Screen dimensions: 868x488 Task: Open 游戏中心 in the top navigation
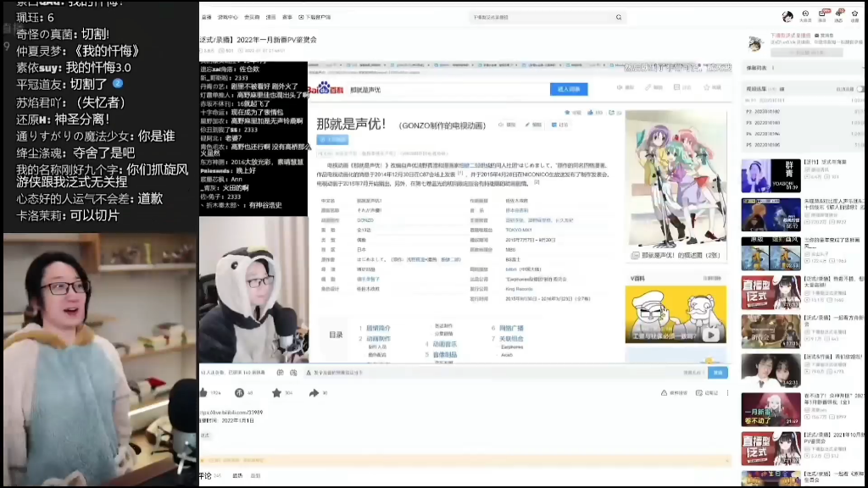tap(228, 17)
